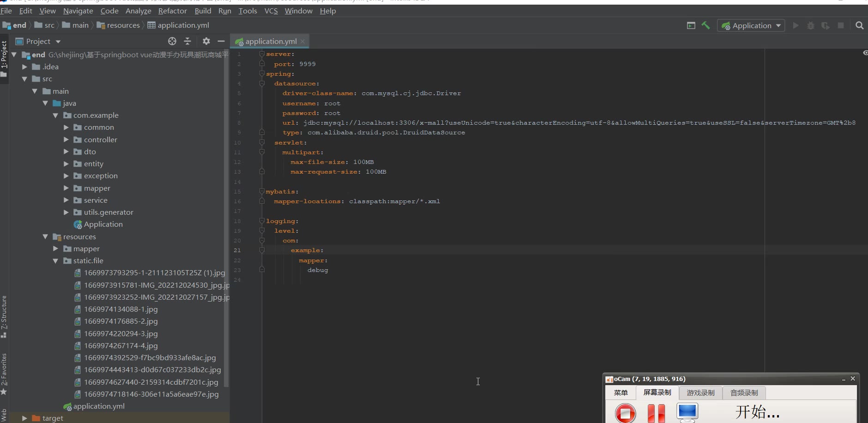Expand the controller package

[66, 139]
